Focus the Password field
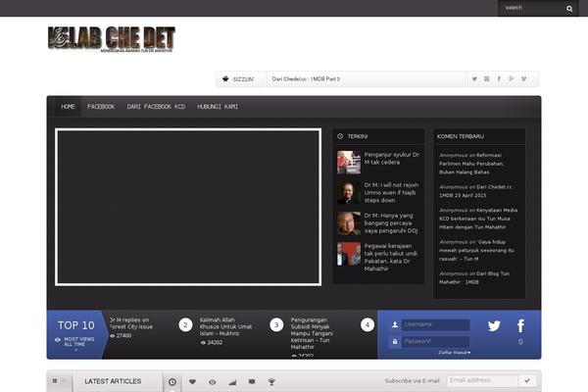Image resolution: width=588 pixels, height=392 pixels. click(x=435, y=341)
